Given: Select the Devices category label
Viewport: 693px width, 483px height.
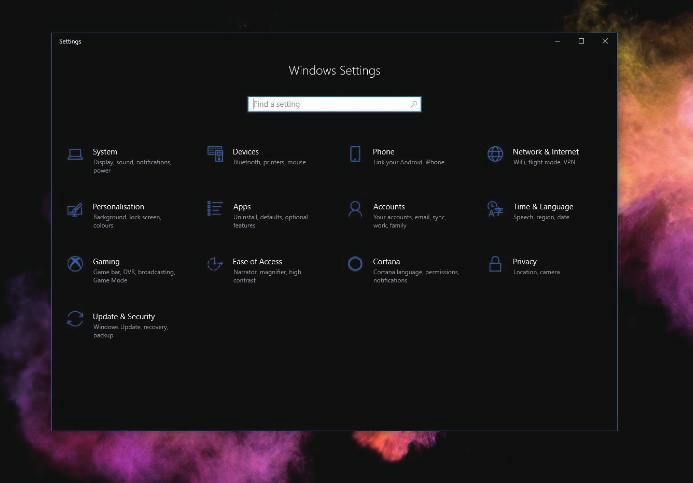Looking at the screenshot, I should (x=245, y=152).
